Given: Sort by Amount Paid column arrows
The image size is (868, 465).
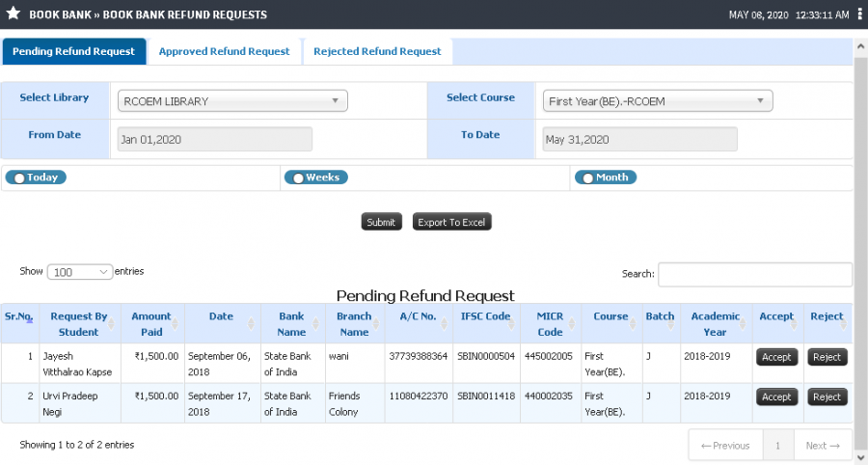Looking at the screenshot, I should [175, 324].
